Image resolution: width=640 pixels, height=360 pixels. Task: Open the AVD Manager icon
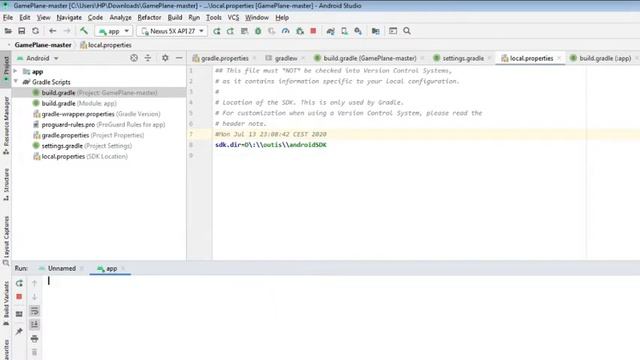coord(344,31)
